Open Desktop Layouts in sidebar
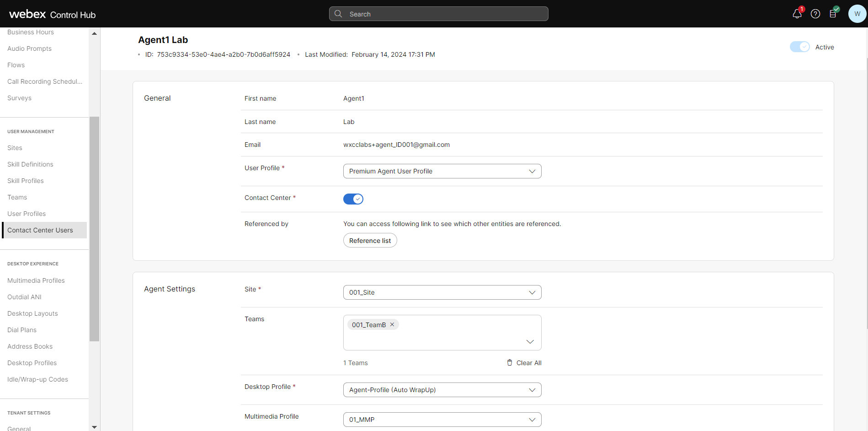The image size is (868, 431). coord(32,313)
